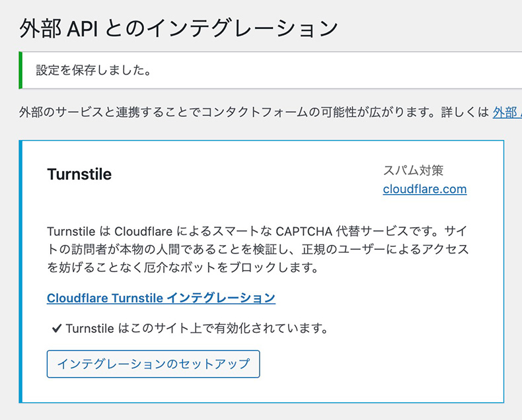The image size is (522, 420).
Task: Click the Turnstile heading text
Action: [79, 174]
